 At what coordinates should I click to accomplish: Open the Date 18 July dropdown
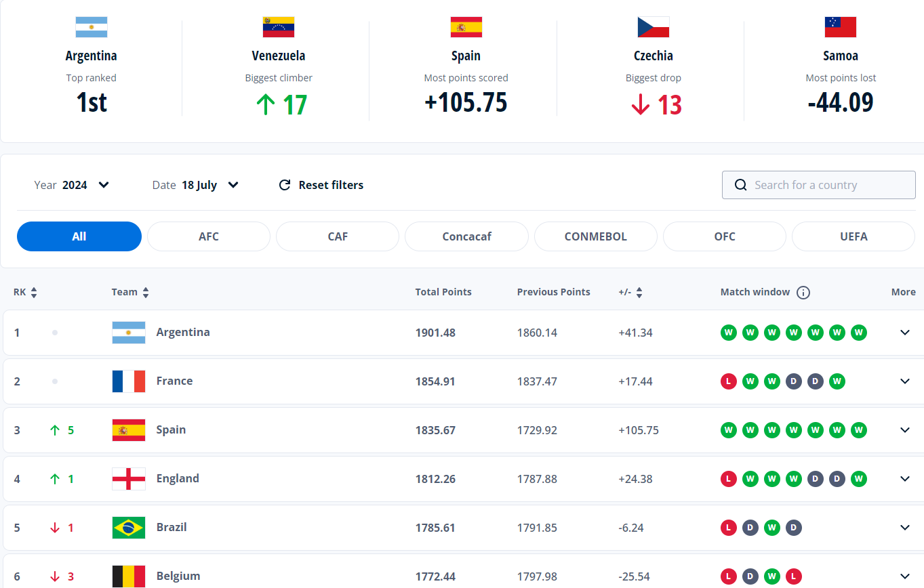pos(196,185)
